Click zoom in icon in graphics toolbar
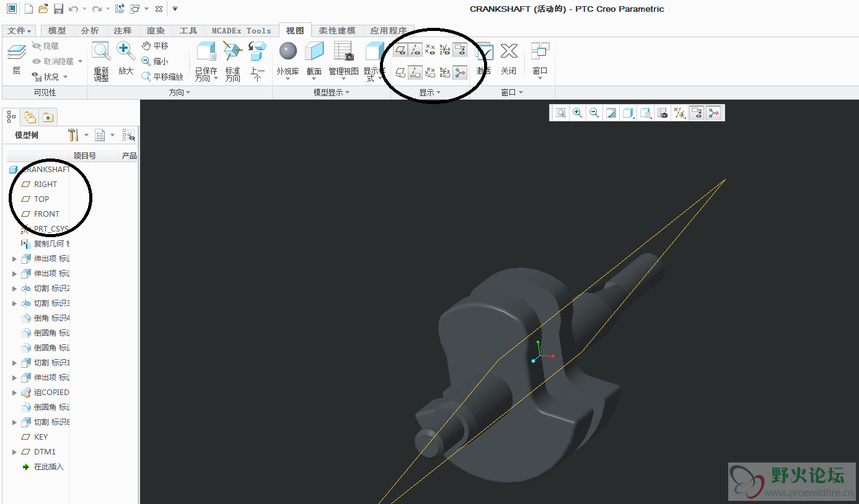 (578, 113)
